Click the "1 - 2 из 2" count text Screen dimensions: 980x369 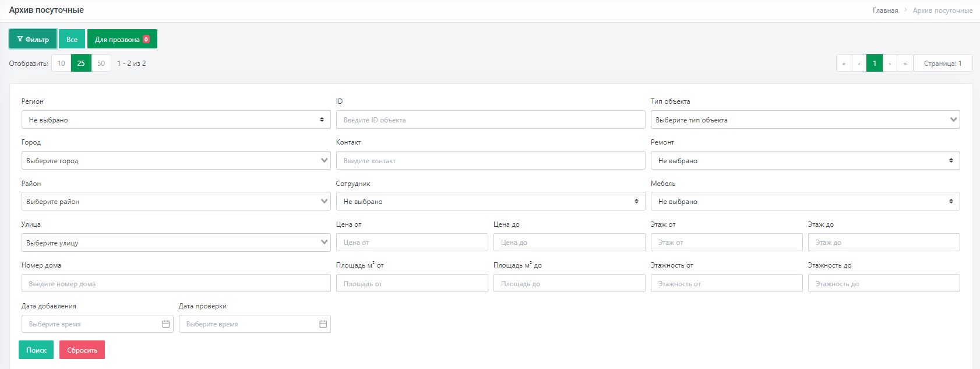click(x=132, y=63)
